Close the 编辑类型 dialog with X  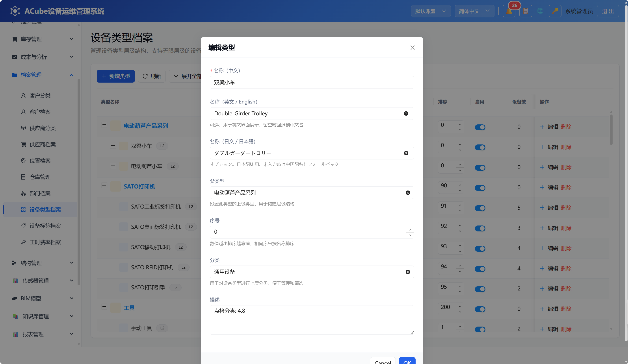412,48
